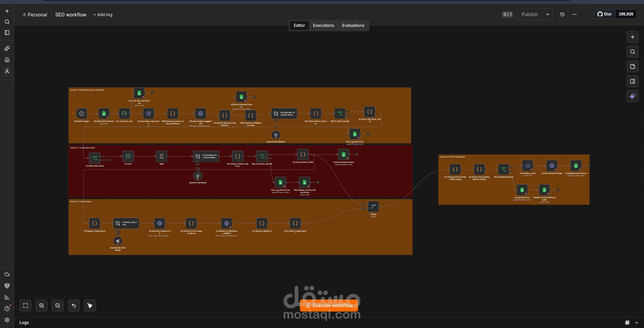644x328 pixels.
Task: Open the OpenAI Chat Model node
Action: click(x=198, y=176)
